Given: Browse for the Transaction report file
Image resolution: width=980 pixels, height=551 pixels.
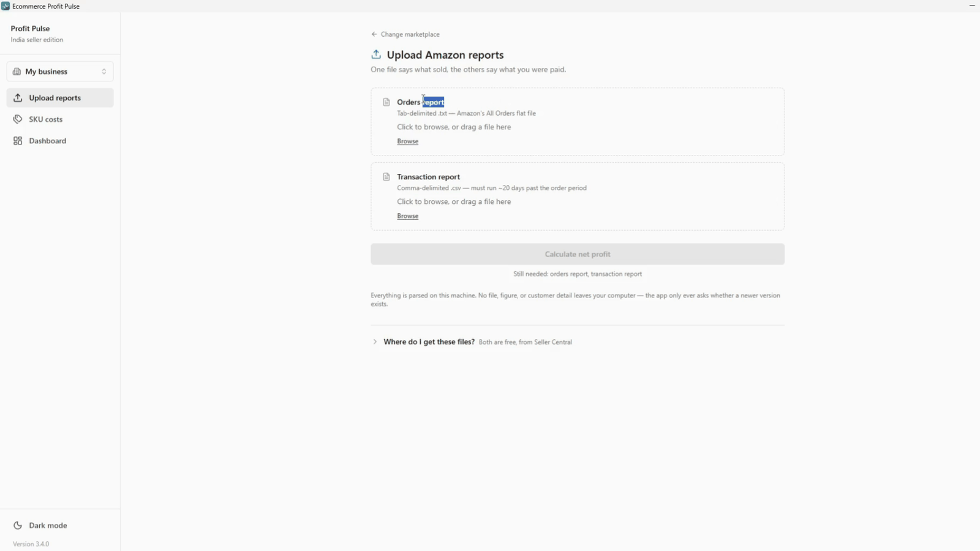Looking at the screenshot, I should [408, 216].
